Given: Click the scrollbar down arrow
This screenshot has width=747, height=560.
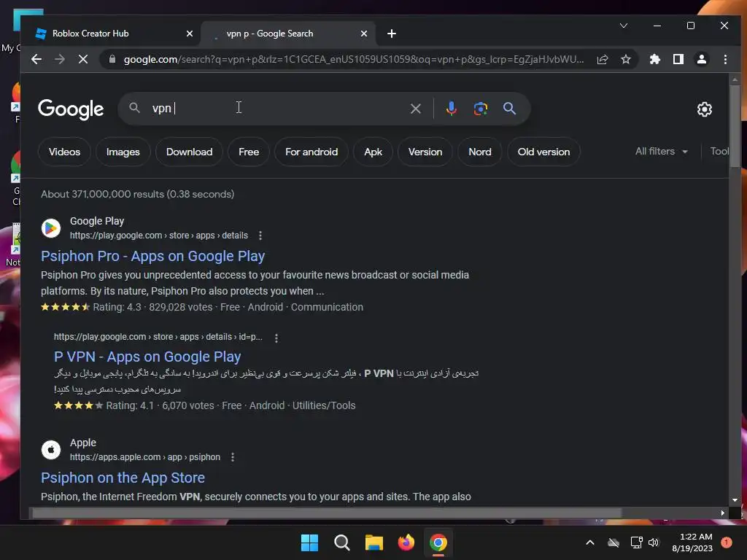Looking at the screenshot, I should [x=735, y=500].
